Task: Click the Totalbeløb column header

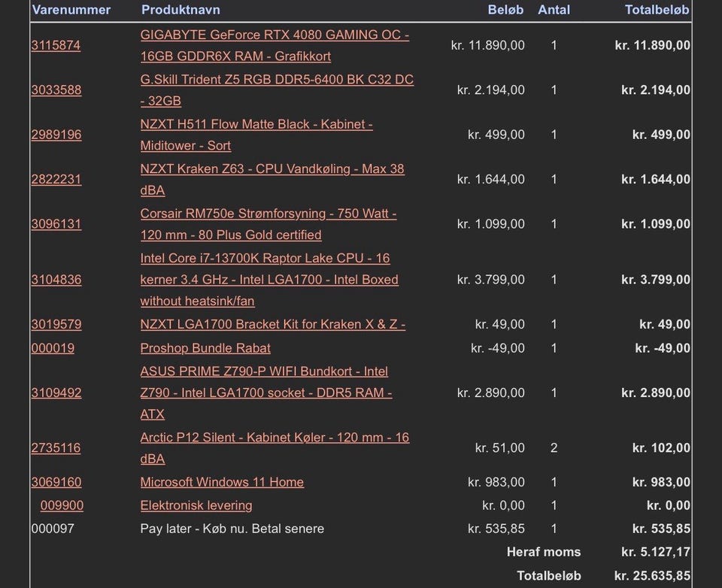Action: (657, 10)
